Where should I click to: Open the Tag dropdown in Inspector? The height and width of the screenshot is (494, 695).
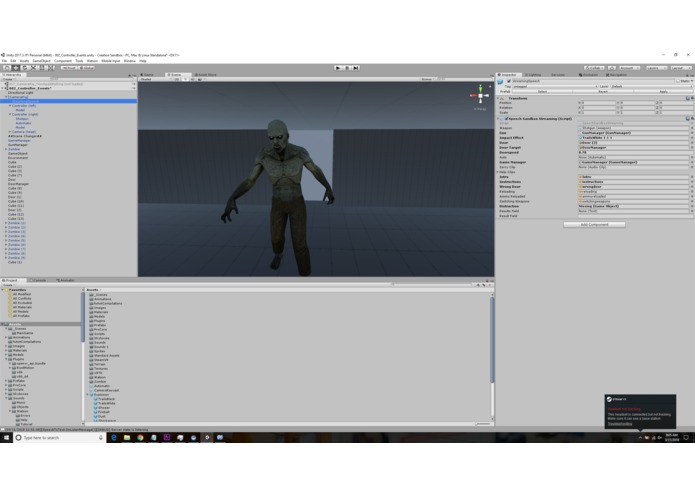point(555,86)
